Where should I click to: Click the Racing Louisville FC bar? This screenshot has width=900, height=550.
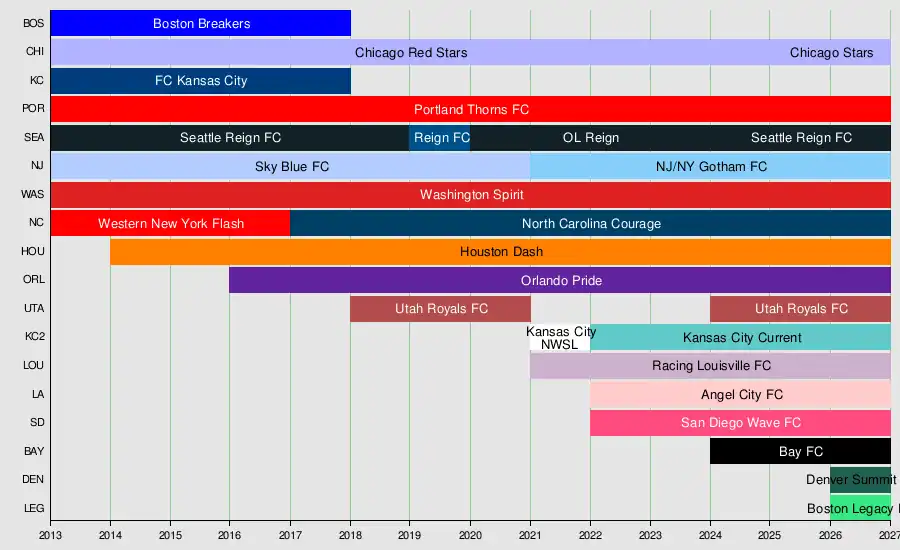click(711, 366)
